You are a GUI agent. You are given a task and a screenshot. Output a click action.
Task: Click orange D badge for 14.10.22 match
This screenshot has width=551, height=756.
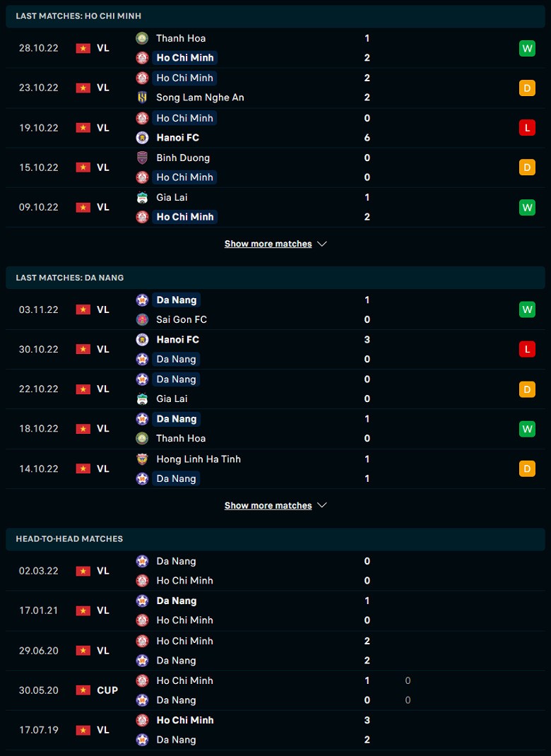point(527,468)
